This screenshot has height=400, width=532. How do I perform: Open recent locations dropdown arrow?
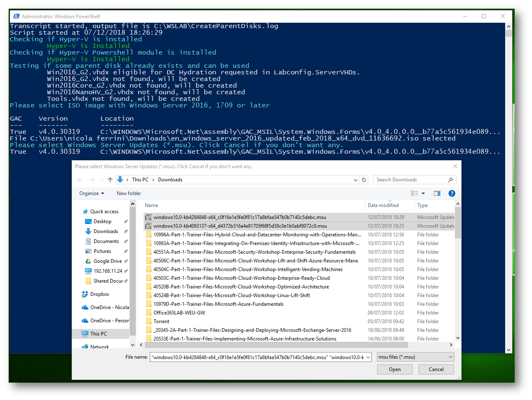point(102,180)
